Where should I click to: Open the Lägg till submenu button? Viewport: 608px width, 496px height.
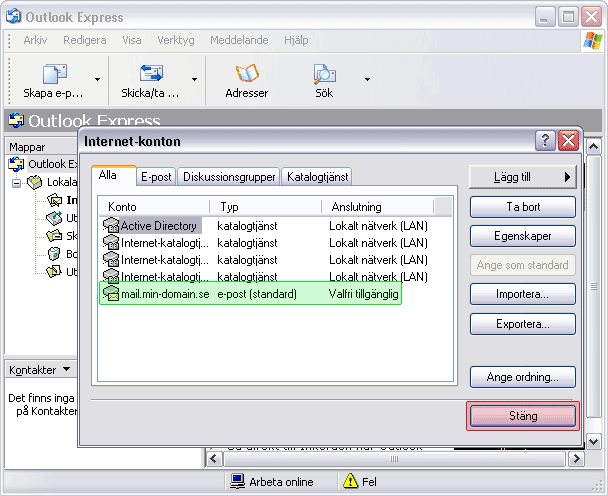(523, 177)
